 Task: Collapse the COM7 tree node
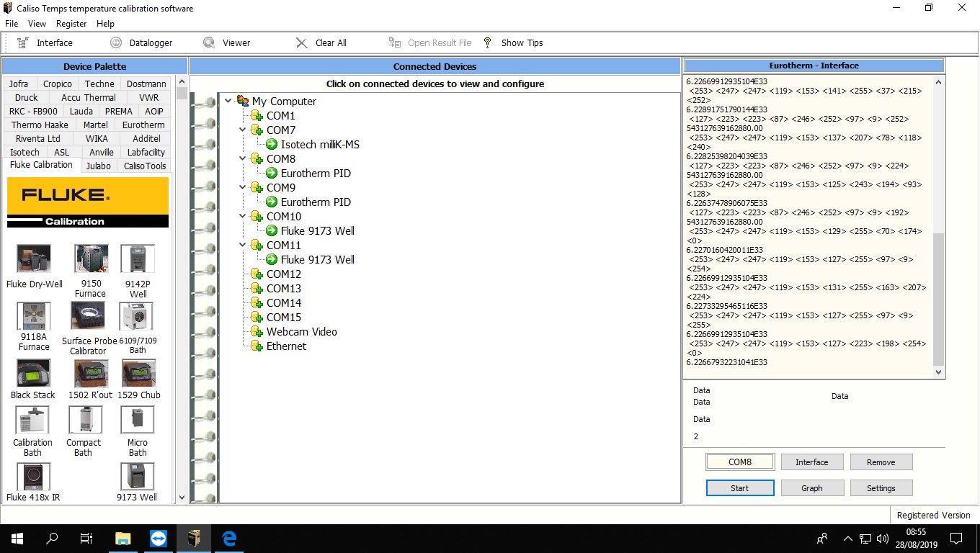point(243,130)
